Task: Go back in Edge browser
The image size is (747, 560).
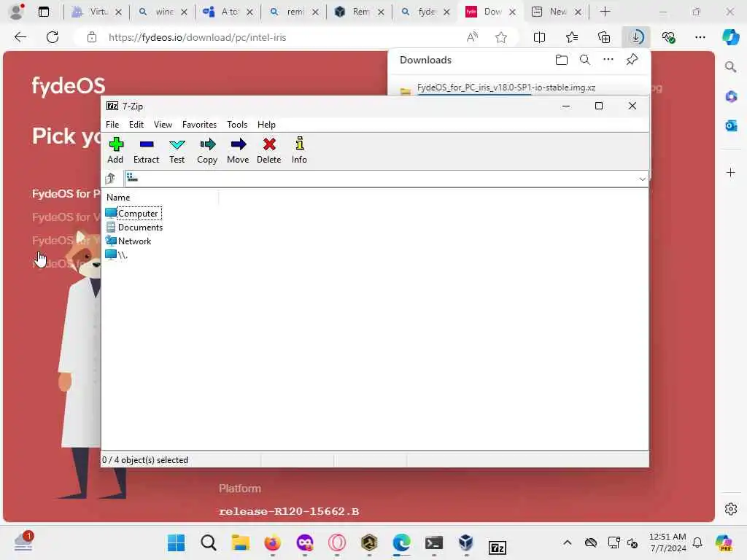Action: click(x=20, y=37)
